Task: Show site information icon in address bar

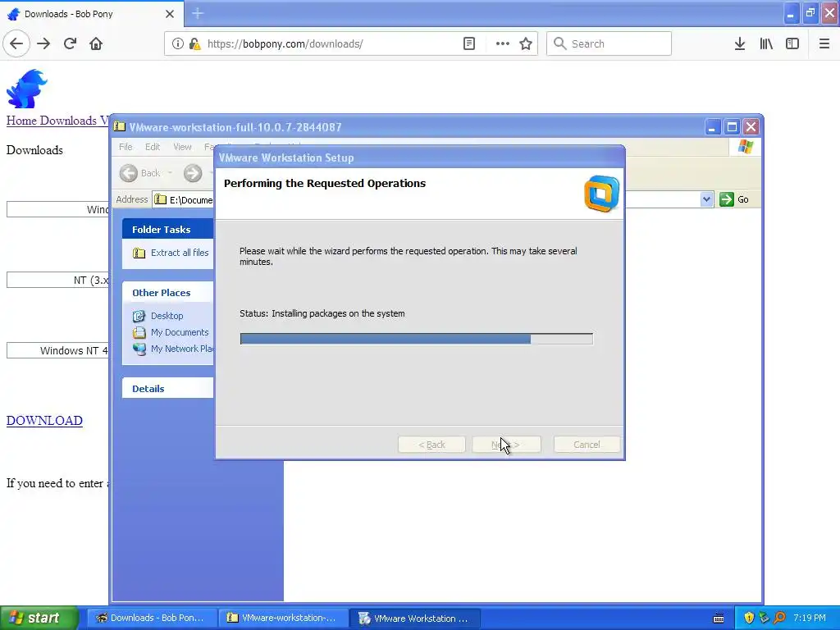Action: tap(178, 44)
